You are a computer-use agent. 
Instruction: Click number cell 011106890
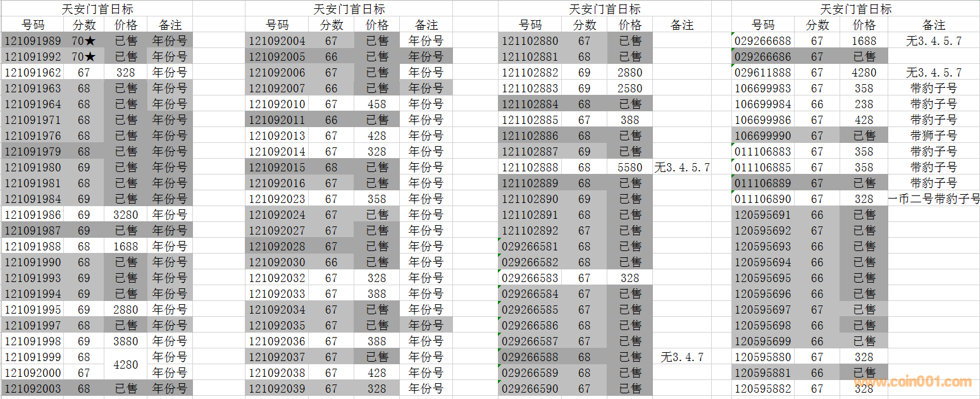click(762, 199)
